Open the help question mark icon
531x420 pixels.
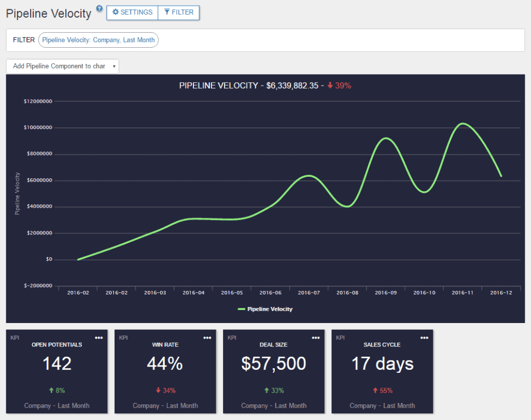click(99, 8)
